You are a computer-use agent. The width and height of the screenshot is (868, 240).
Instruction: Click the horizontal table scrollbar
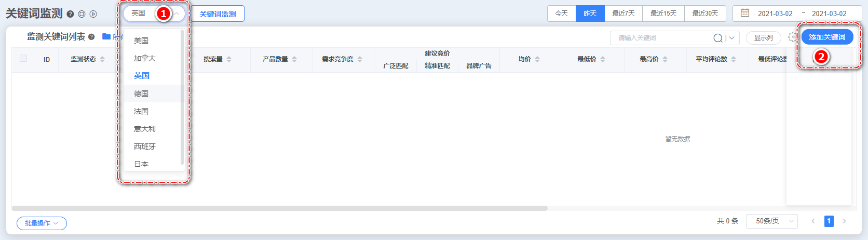[x=279, y=208]
